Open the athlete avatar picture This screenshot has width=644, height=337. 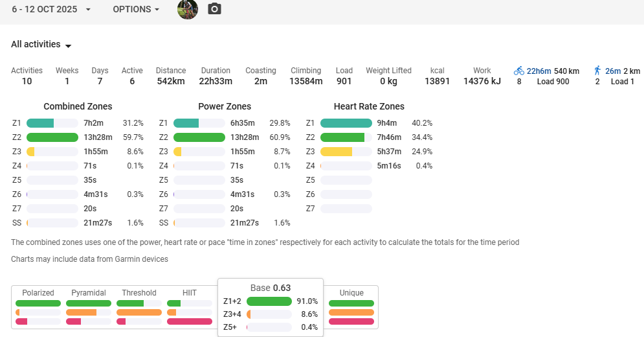pyautogui.click(x=188, y=9)
